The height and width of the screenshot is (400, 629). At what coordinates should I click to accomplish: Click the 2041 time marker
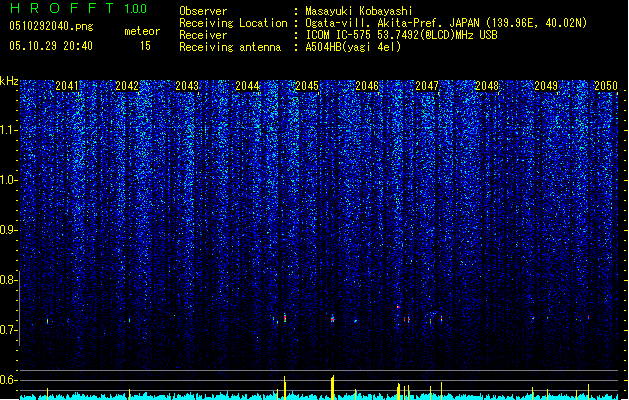tap(67, 86)
